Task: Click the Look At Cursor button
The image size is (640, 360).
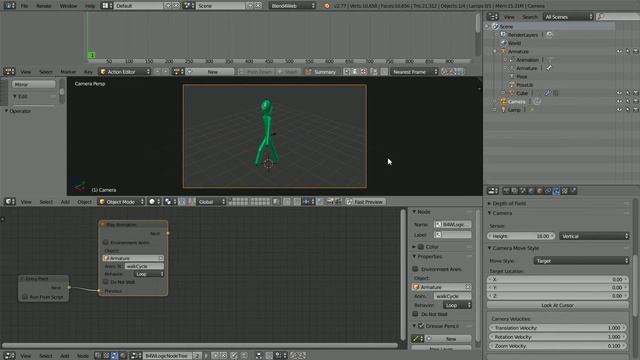Action: pos(558,305)
